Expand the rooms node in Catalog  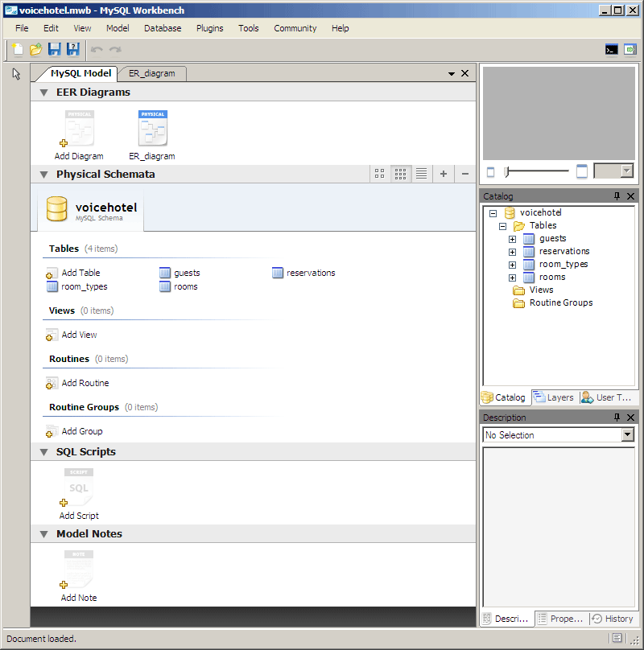(x=513, y=278)
